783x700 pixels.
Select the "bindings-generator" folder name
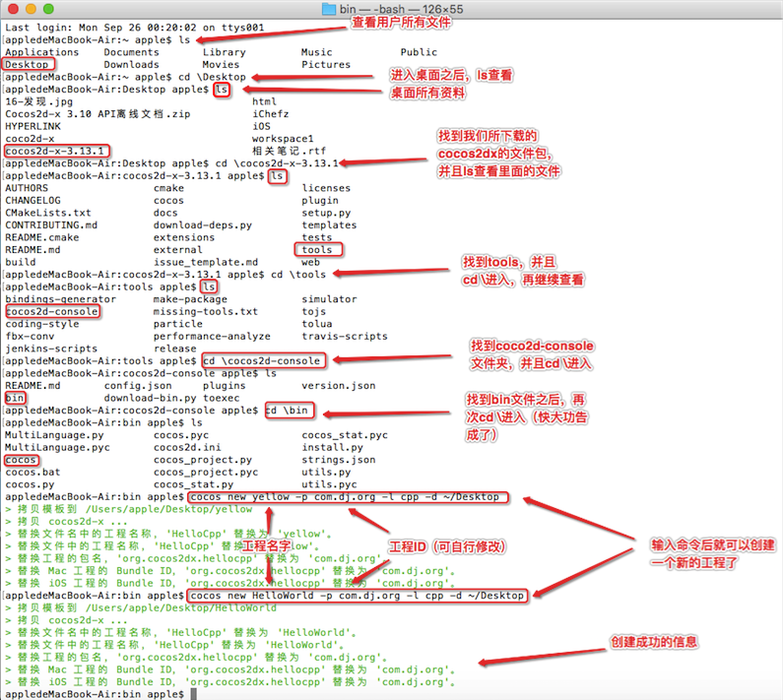pyautogui.click(x=60, y=299)
